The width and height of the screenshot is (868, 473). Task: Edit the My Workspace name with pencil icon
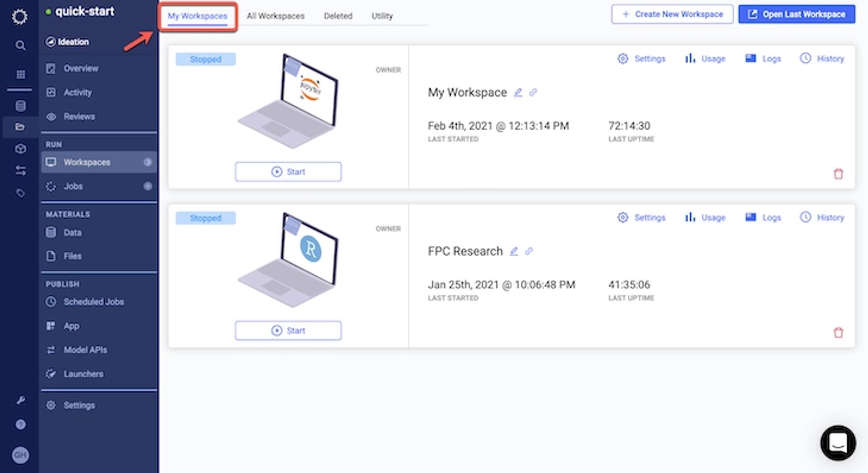click(518, 92)
